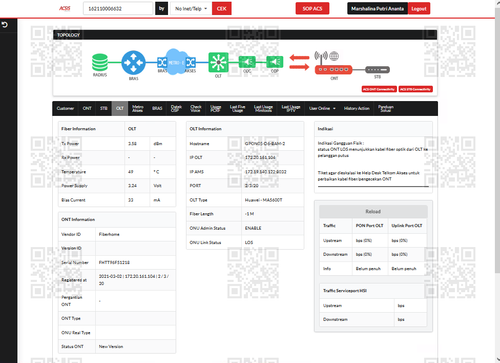Click the Indikasi panel heading
Viewport: 500px width, 363px height.
point(325,129)
